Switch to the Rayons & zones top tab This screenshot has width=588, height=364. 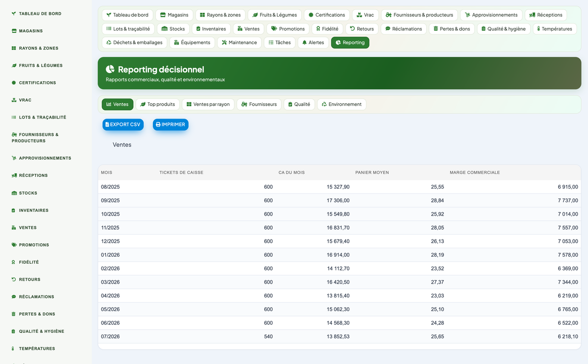220,15
